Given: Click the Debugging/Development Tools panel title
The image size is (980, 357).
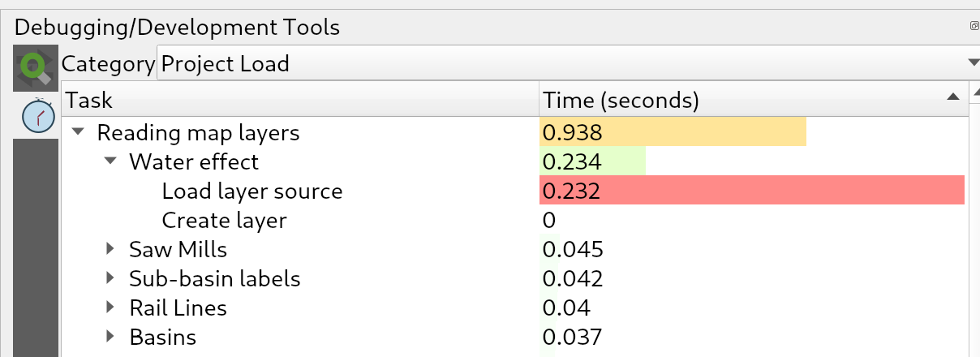Looking at the screenshot, I should click(177, 27).
